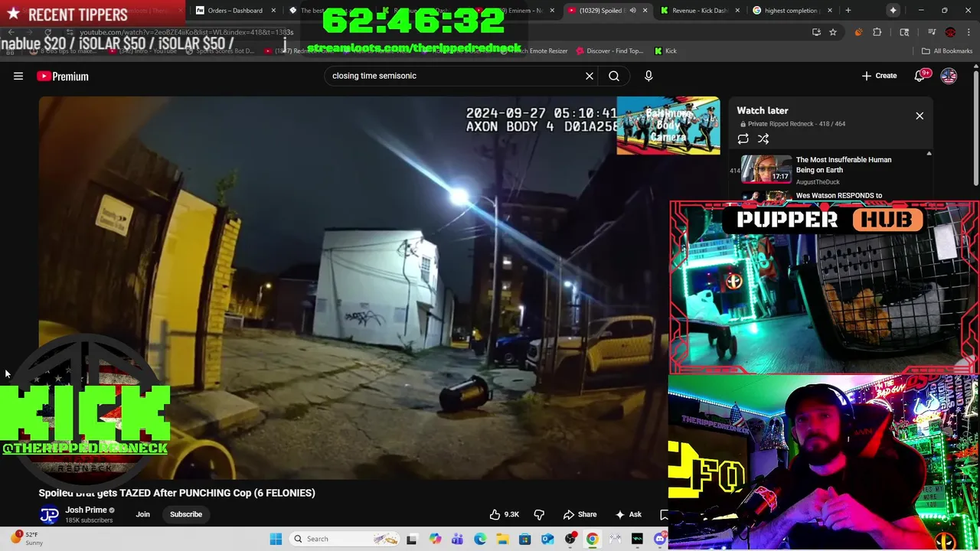Viewport: 980px width, 551px height.
Task: Open the YouTube guide hamburger menu
Action: pos(18,76)
